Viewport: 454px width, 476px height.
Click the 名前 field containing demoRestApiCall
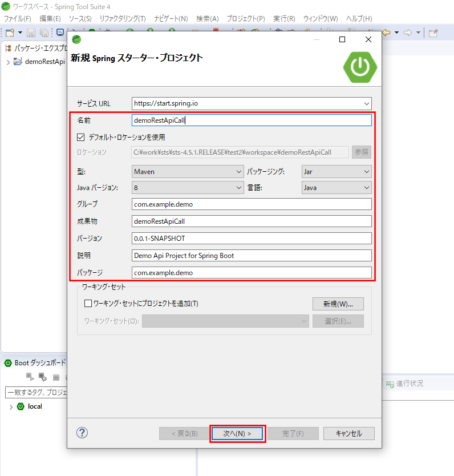[x=252, y=120]
